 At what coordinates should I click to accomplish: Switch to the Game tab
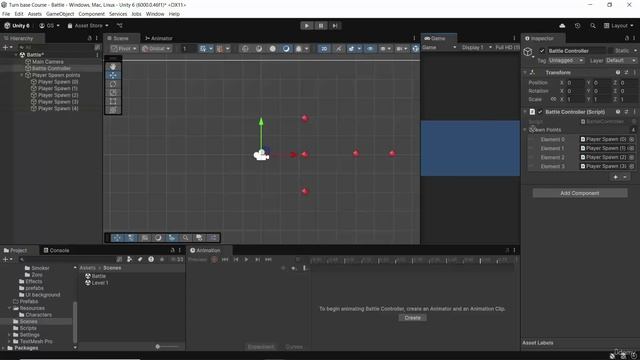(x=438, y=38)
